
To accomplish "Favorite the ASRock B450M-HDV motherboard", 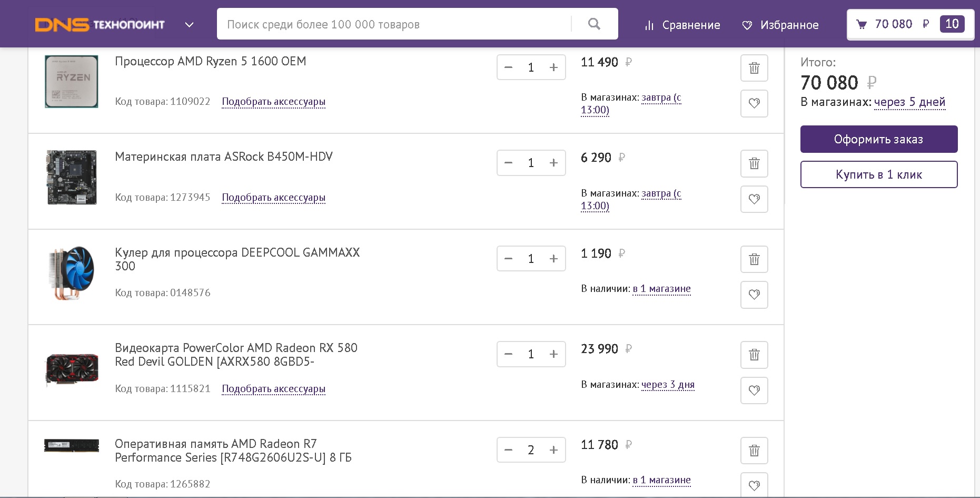I will pyautogui.click(x=754, y=199).
